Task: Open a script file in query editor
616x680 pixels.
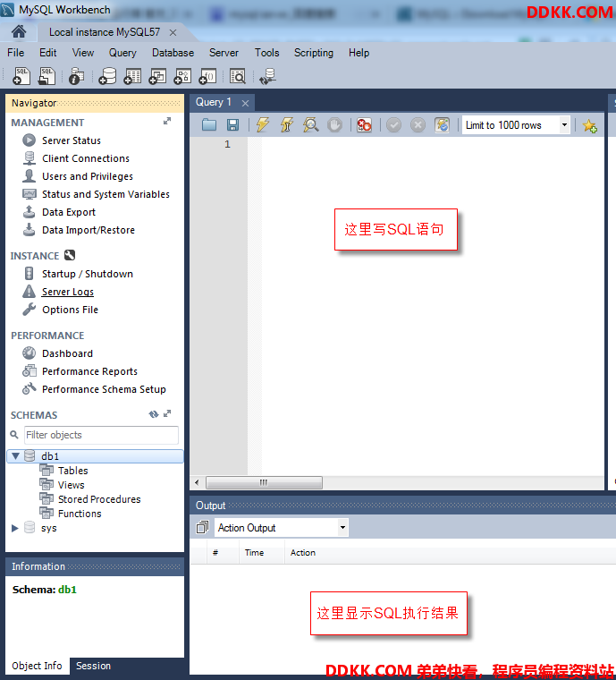Action: click(x=209, y=125)
